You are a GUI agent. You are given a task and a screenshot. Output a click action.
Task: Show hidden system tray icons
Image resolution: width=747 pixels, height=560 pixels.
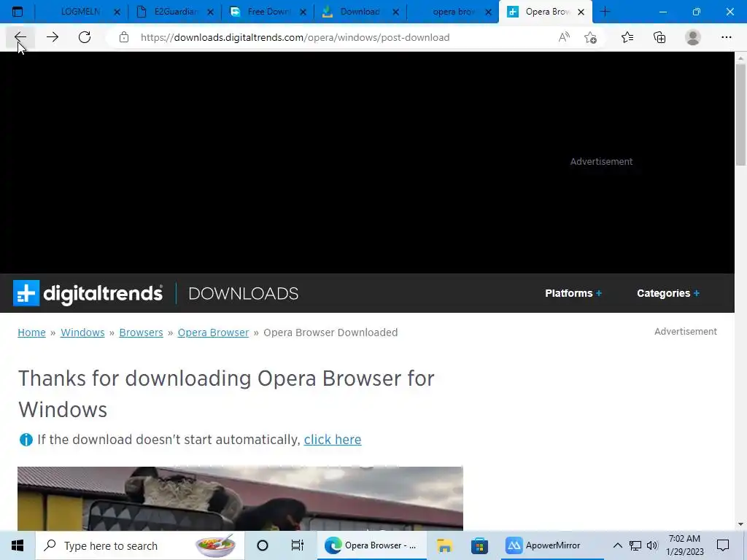click(617, 545)
